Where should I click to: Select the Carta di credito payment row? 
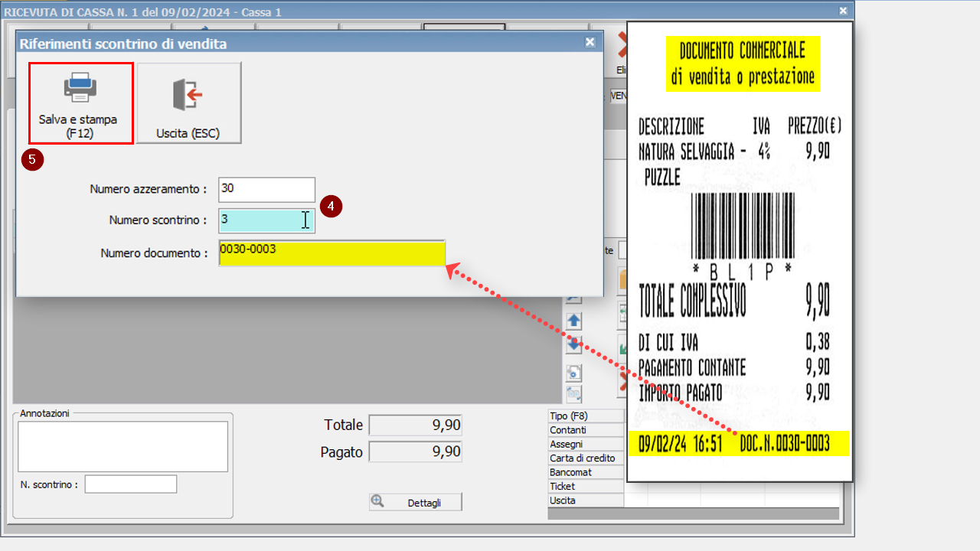point(586,458)
